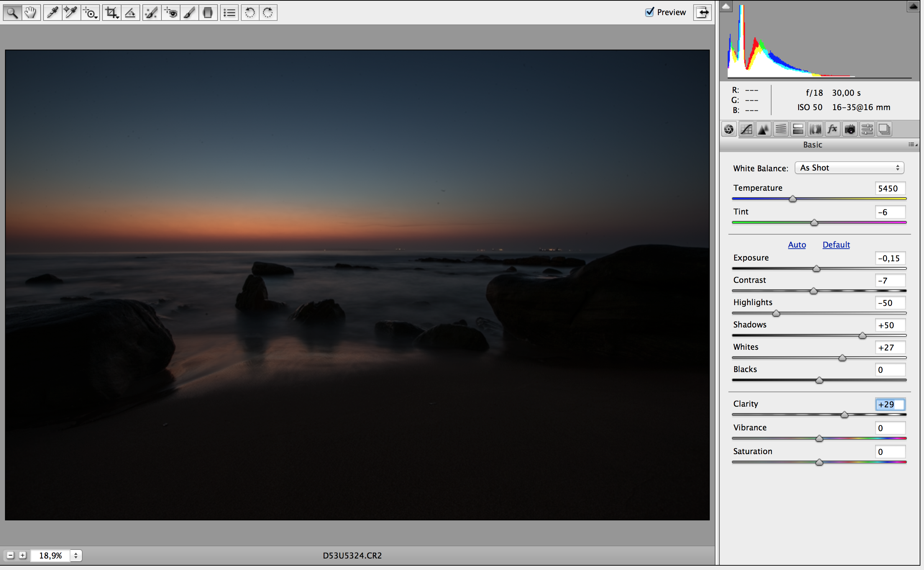Select the Crop tool
The image size is (924, 570).
[x=111, y=13]
